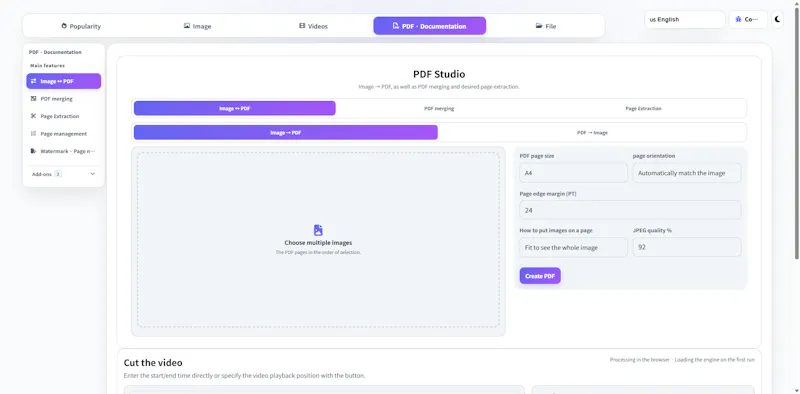The image size is (800, 394).
Task: Click the 'How to put images on a page' label
Action: pyautogui.click(x=556, y=230)
